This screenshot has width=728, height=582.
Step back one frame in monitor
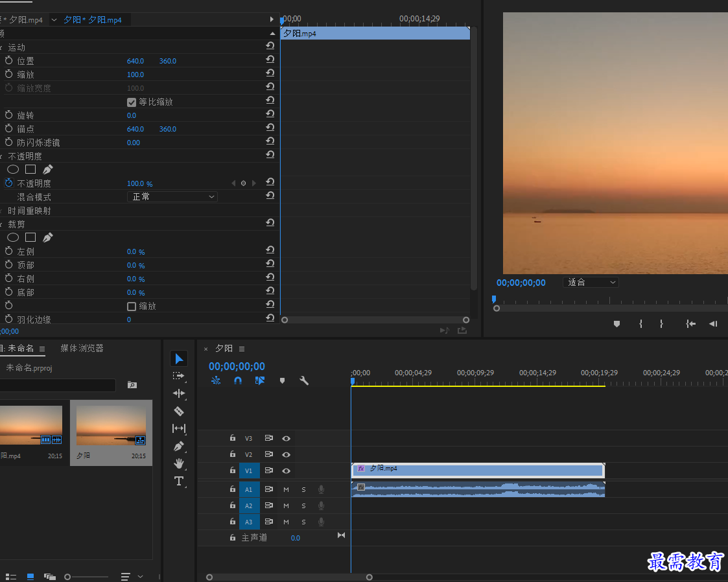(713, 324)
